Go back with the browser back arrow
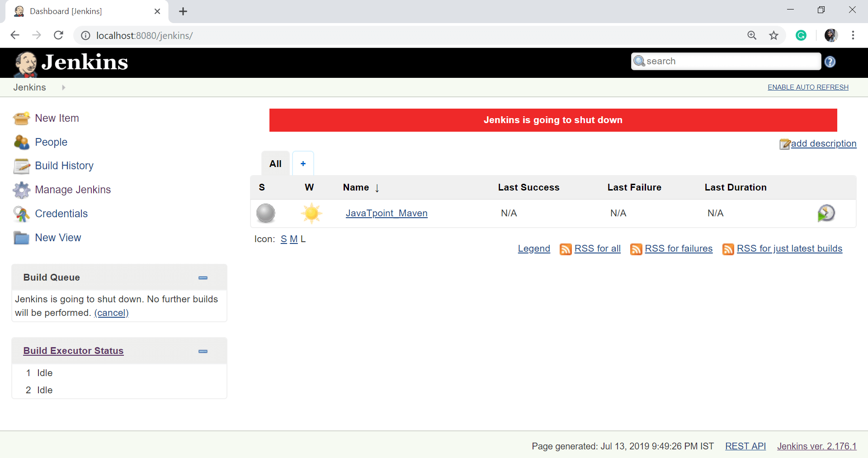The width and height of the screenshot is (868, 458). (x=15, y=35)
